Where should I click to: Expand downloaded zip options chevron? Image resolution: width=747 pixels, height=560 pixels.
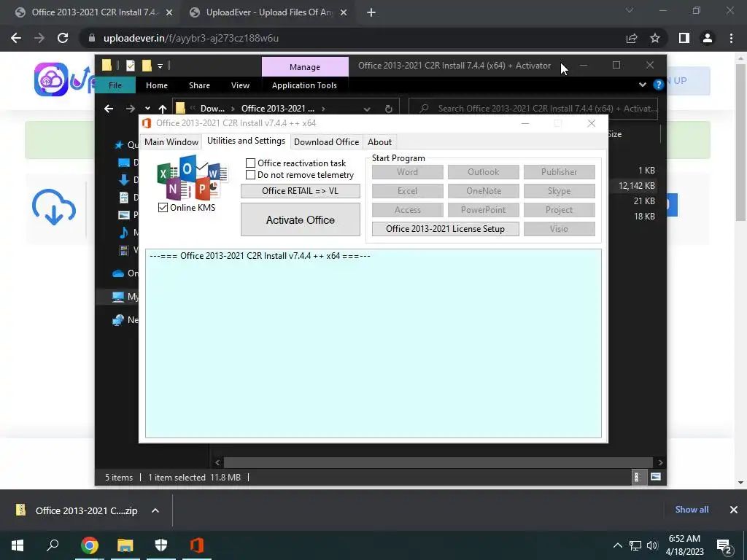[x=155, y=510]
